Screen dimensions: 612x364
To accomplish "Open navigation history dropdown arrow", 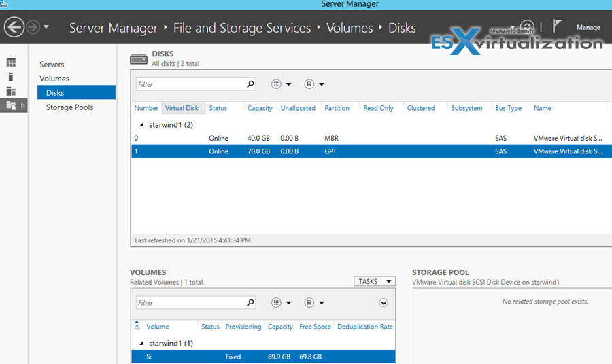I will pos(46,27).
